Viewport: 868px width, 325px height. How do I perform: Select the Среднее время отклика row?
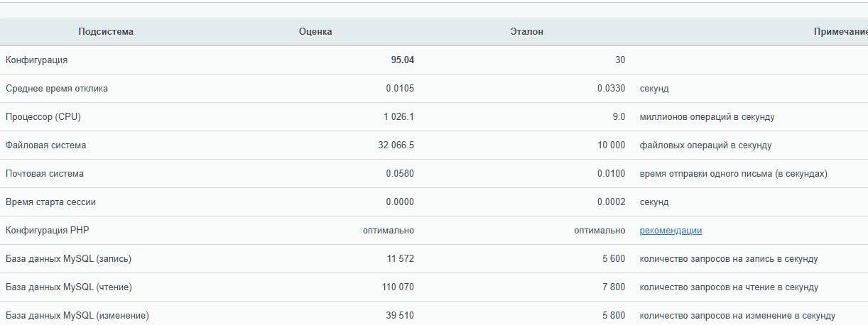(57, 89)
